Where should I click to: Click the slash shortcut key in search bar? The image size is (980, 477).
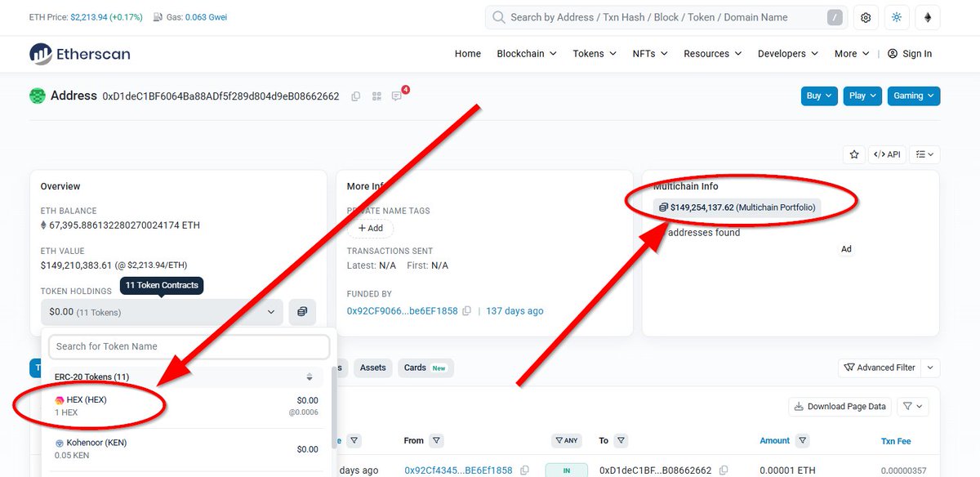point(835,17)
